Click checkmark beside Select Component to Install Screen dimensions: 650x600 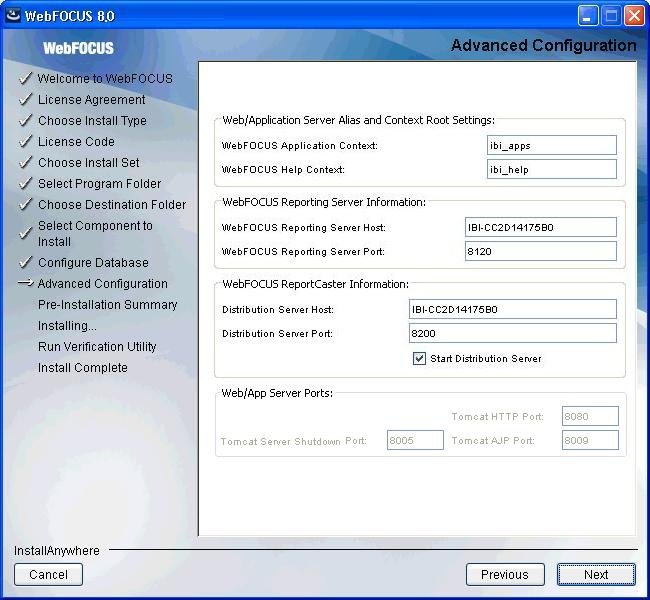click(26, 233)
